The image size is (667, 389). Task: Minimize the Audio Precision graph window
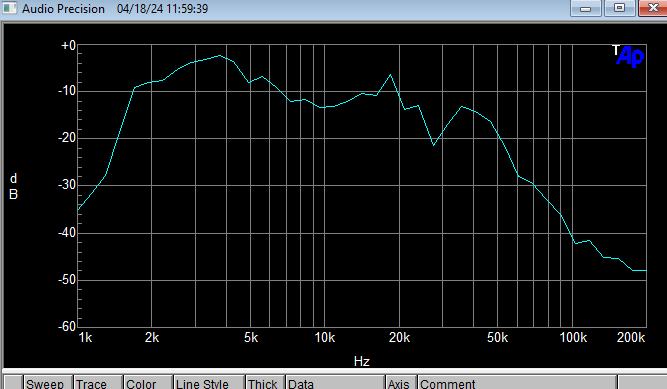pyautogui.click(x=585, y=8)
